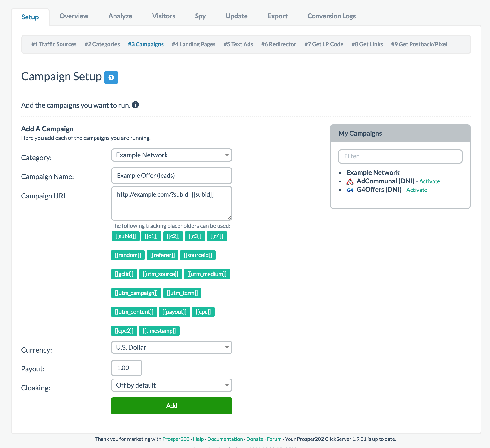Click into the Payout amount field
Screen dimensions: 490x448
pyautogui.click(x=126, y=368)
